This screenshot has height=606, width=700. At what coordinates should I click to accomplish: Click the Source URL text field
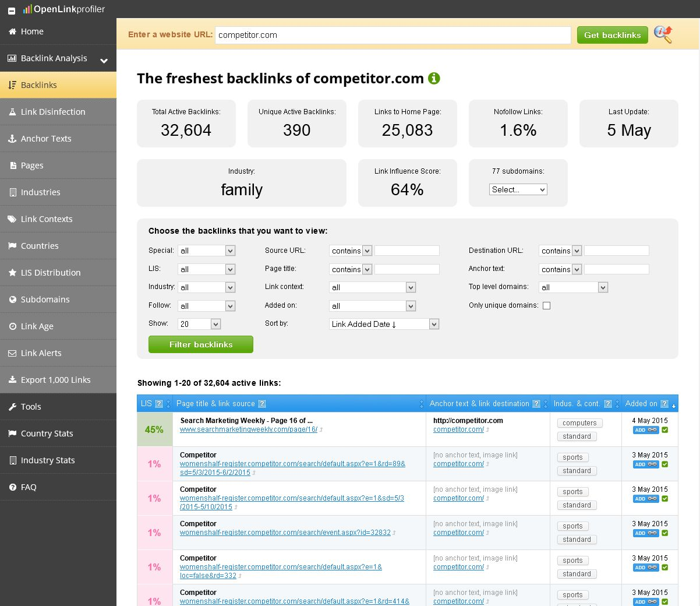pyautogui.click(x=407, y=251)
